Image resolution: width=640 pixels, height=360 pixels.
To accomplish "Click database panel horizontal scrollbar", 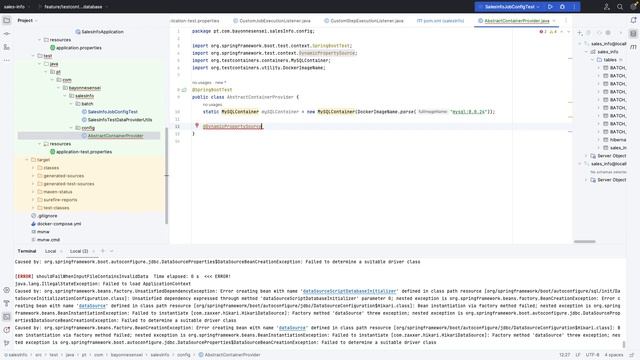I will (584, 241).
